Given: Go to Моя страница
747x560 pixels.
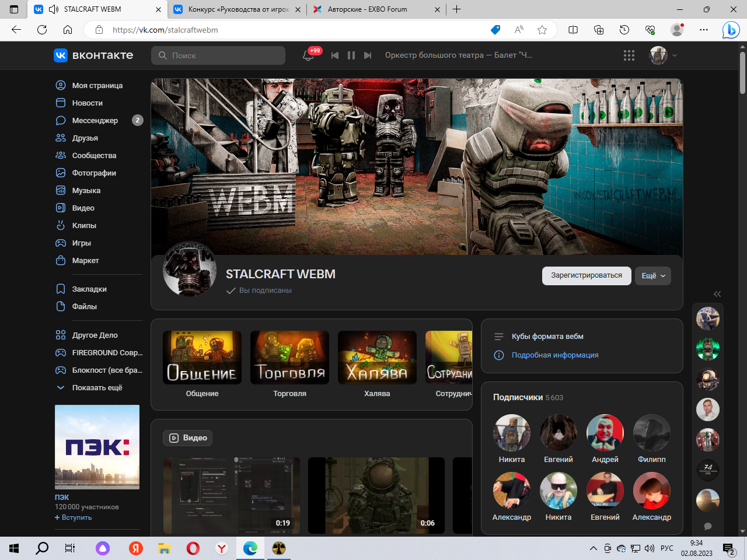Looking at the screenshot, I should (98, 85).
